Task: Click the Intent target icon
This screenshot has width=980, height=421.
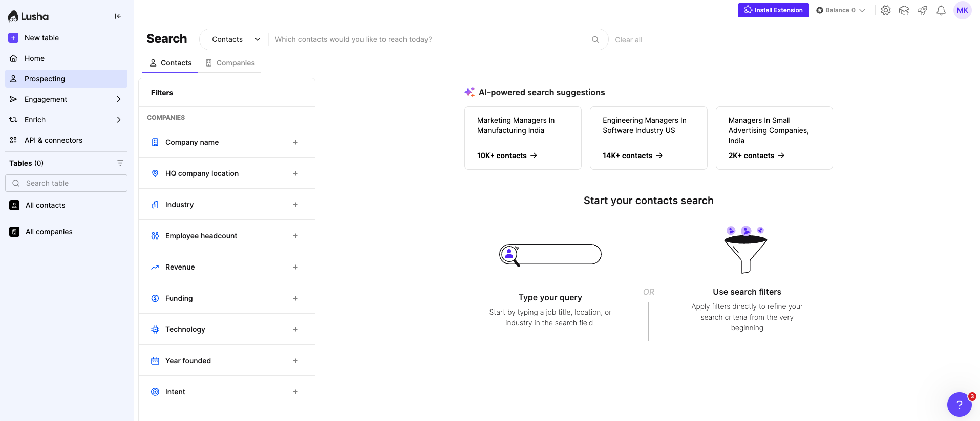Action: [155, 392]
